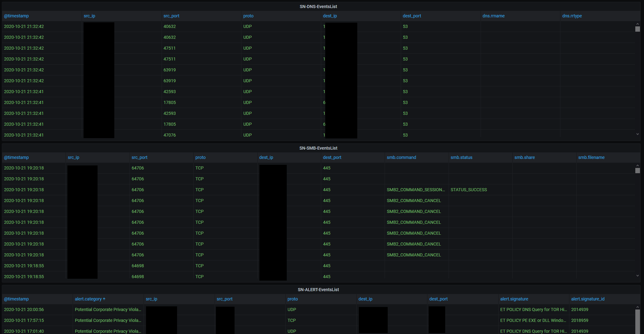Sort by the smb.status column header
644x334 pixels.
(x=461, y=157)
